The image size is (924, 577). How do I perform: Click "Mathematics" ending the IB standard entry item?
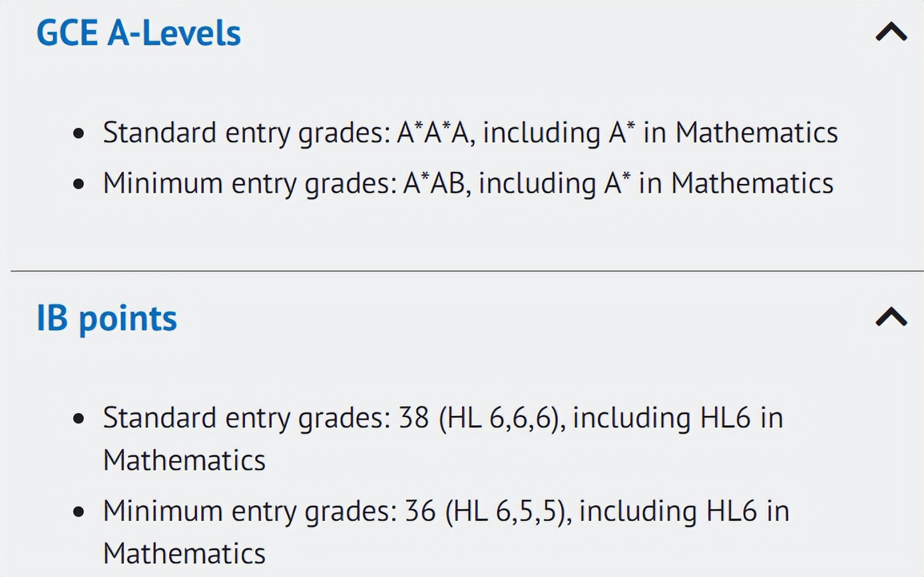click(x=184, y=460)
